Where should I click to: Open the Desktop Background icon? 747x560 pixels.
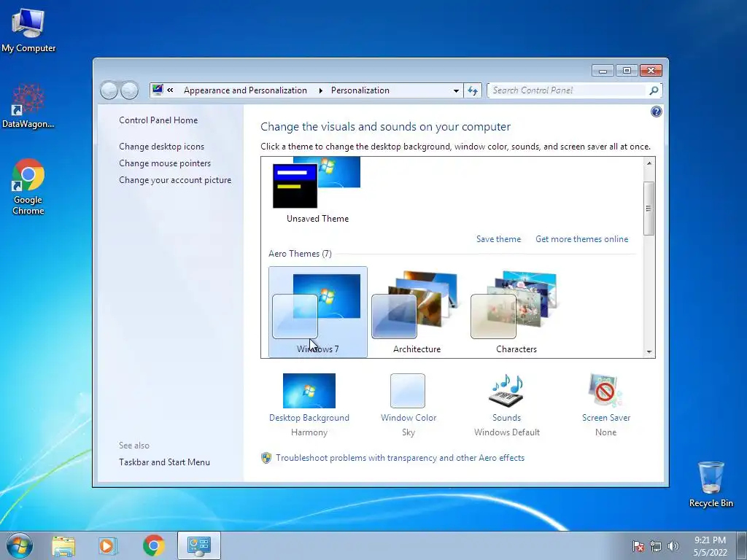309,391
